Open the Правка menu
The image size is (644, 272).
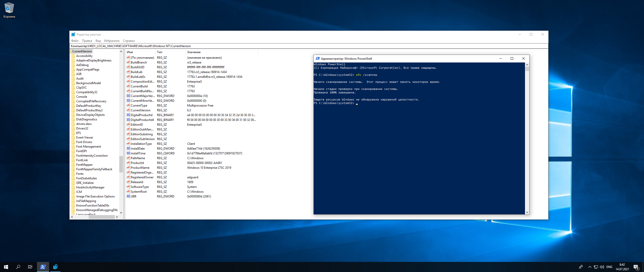point(87,41)
